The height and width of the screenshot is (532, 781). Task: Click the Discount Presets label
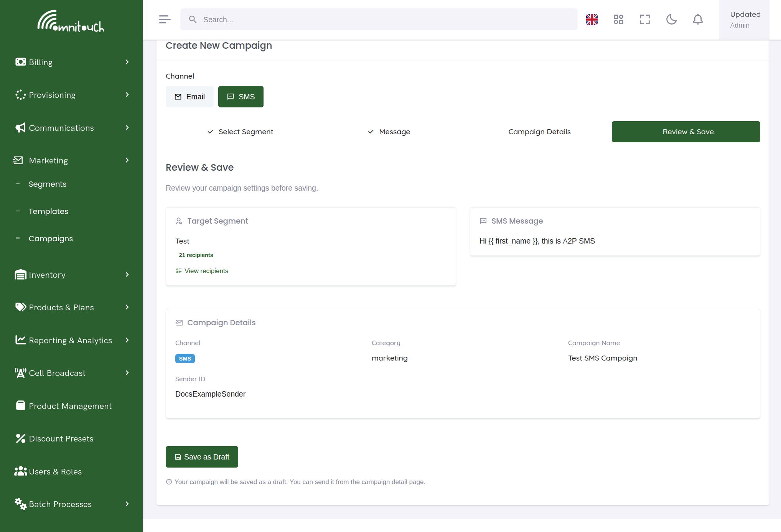(61, 438)
